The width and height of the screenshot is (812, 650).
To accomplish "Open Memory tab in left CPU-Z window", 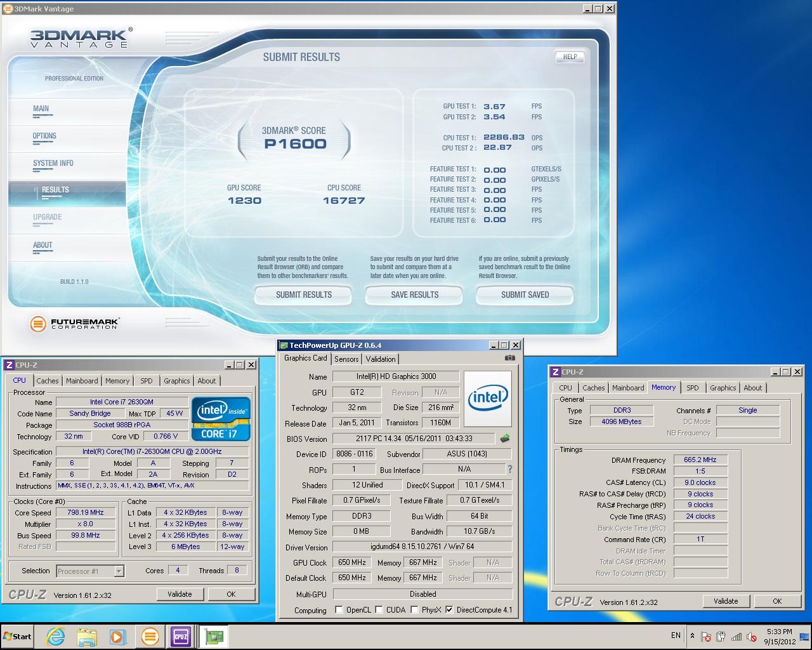I will tap(117, 381).
